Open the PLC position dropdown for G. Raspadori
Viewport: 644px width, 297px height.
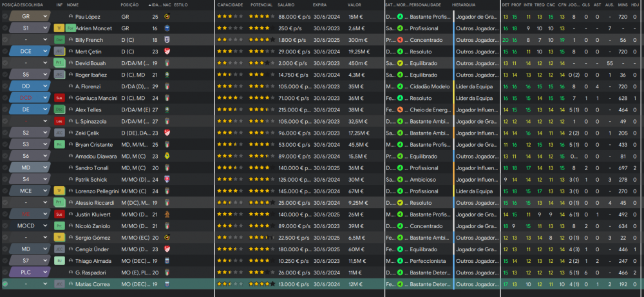click(30, 273)
